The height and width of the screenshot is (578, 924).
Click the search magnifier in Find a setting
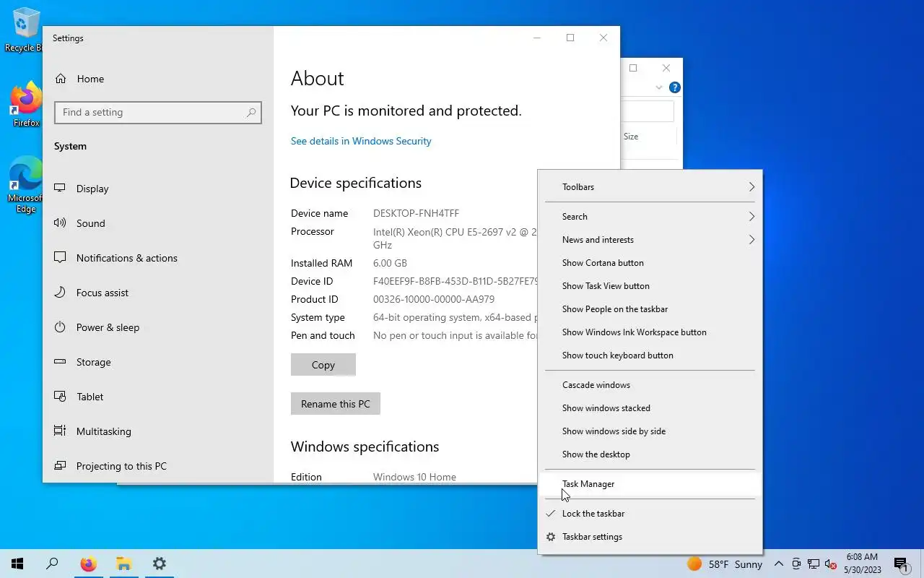click(x=251, y=113)
